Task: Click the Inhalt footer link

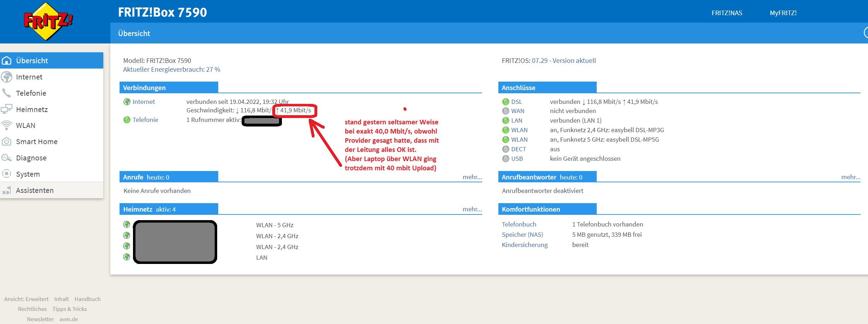Action: [62, 299]
